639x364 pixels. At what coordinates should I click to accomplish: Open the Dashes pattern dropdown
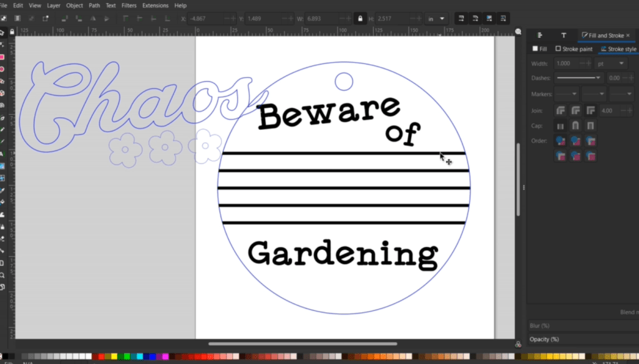(578, 78)
